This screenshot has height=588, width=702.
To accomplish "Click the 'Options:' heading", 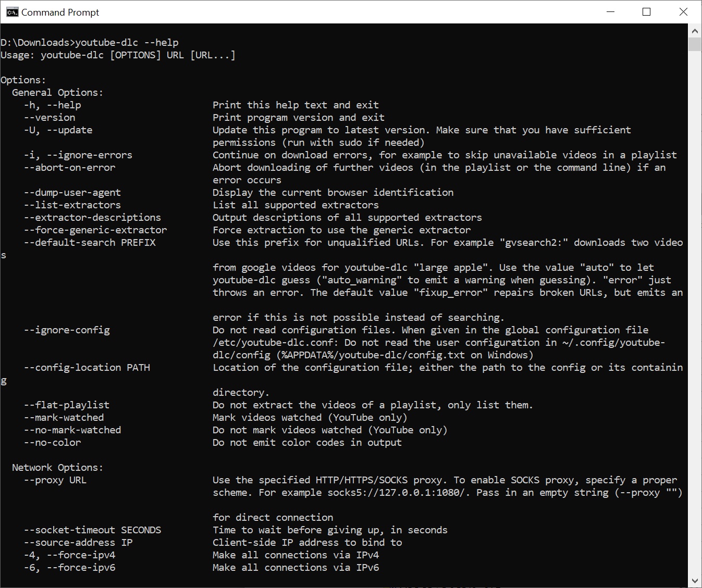I will (x=23, y=80).
